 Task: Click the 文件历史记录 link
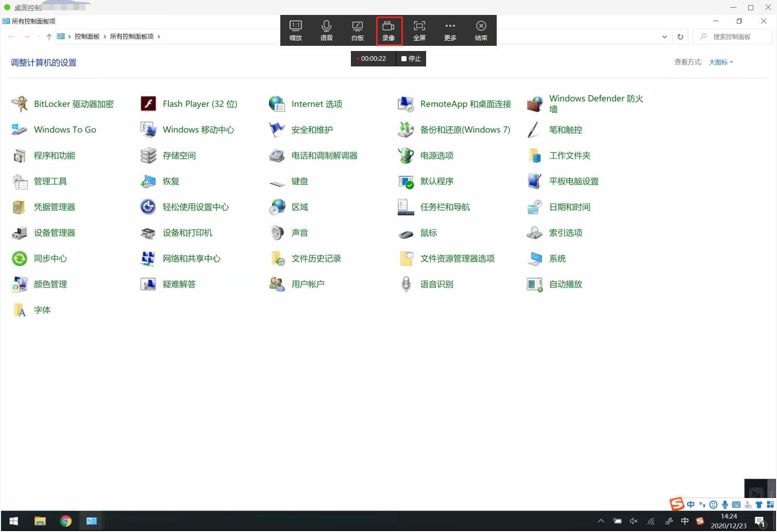(x=316, y=259)
